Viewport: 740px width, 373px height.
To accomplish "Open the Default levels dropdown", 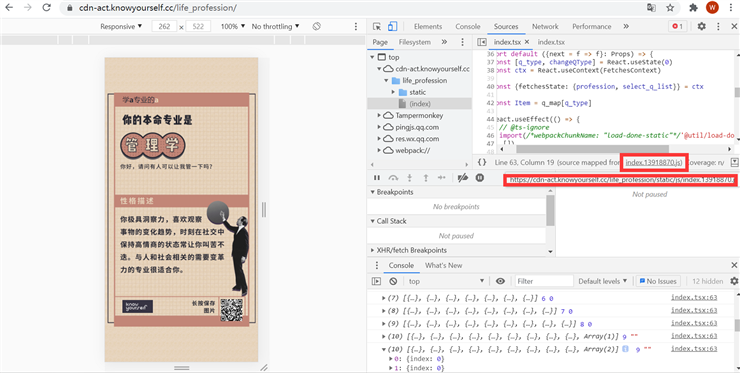I will point(603,281).
